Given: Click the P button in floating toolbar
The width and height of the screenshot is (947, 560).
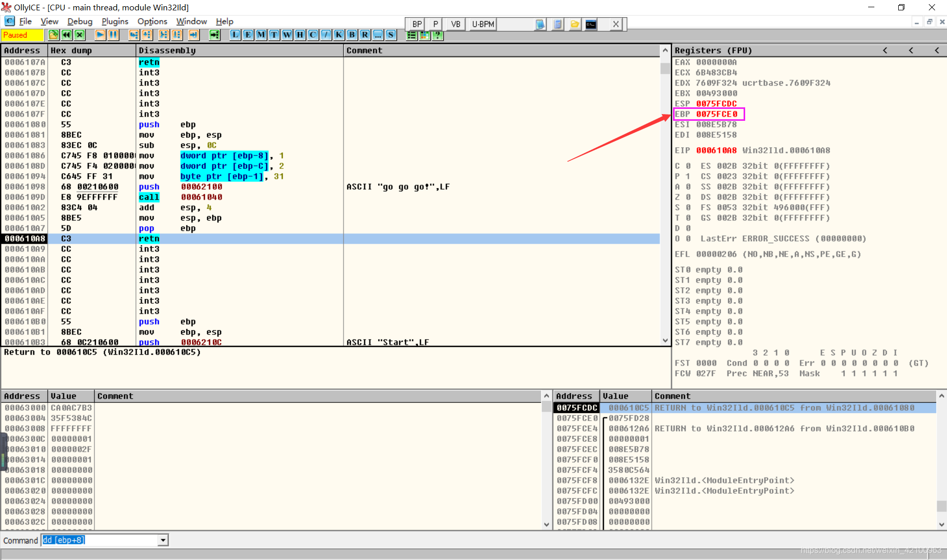Looking at the screenshot, I should tap(435, 24).
